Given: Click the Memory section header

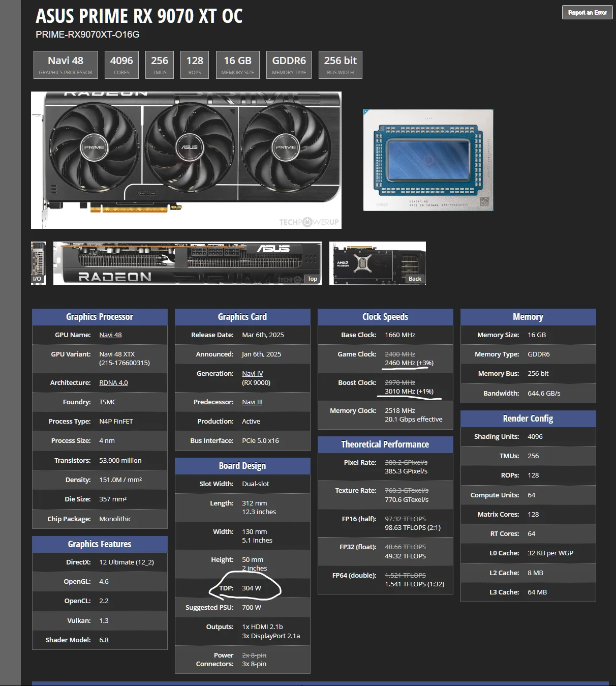Looking at the screenshot, I should [528, 317].
